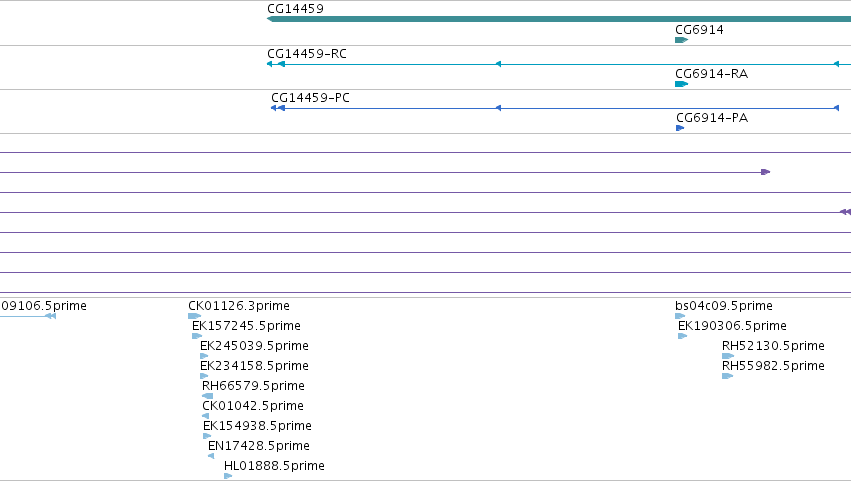851x481 pixels.
Task: Select the EK154938.5prime EST label
Action: [257, 426]
